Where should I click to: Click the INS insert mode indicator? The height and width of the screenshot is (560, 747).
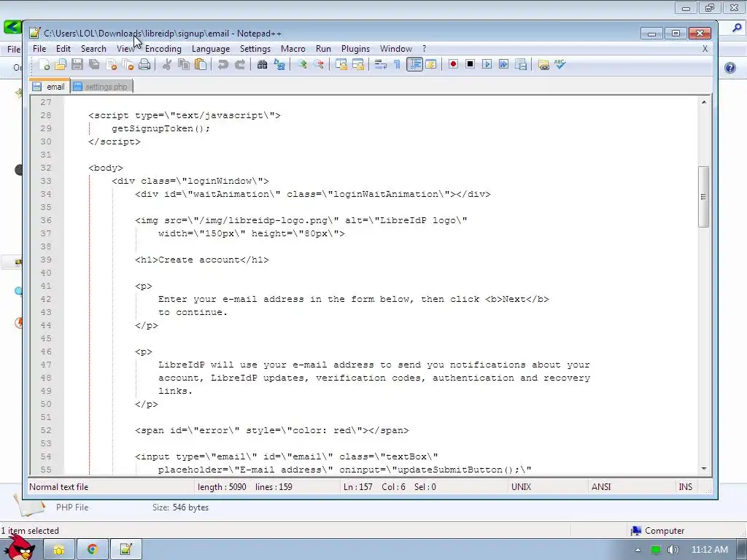pos(686,486)
